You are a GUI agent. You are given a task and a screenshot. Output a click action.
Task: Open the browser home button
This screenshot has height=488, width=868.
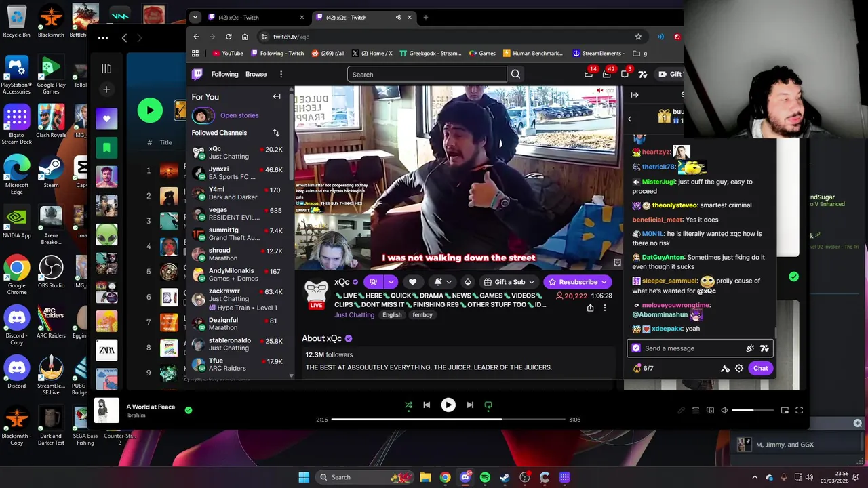click(245, 37)
